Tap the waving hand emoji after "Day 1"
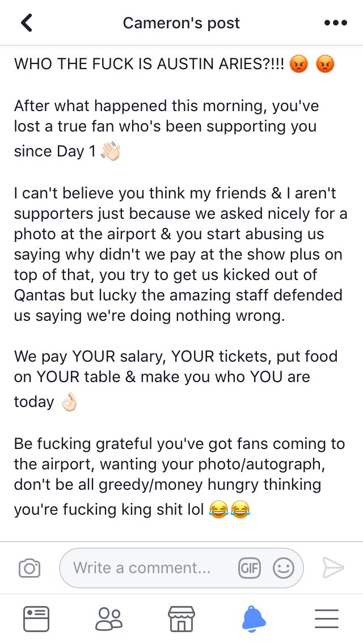Image resolution: width=363 pixels, height=644 pixels. pos(110,152)
